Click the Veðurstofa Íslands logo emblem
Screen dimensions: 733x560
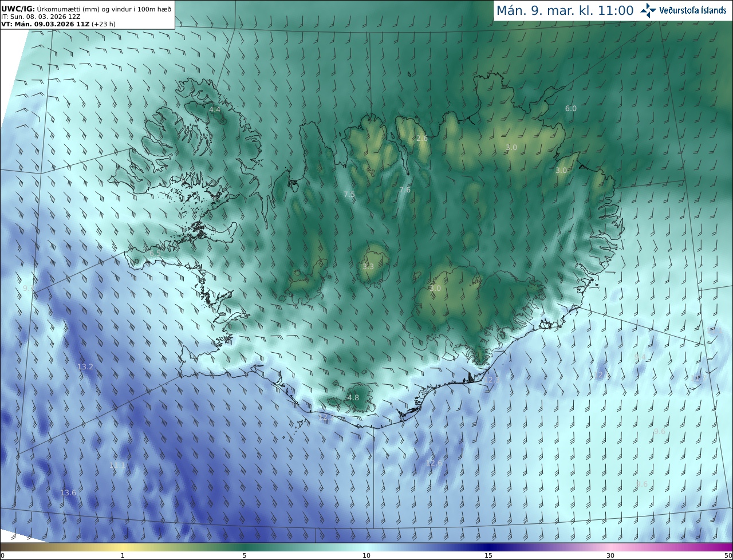(x=649, y=10)
